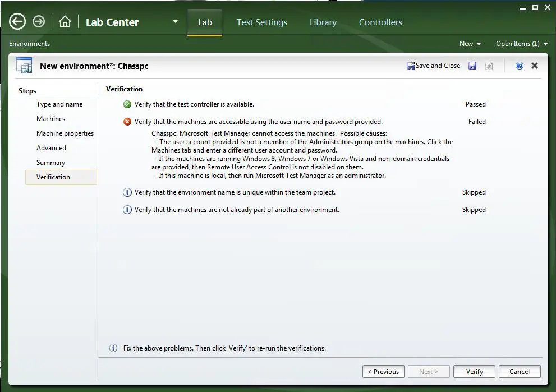Click the Cancel button

tap(520, 371)
